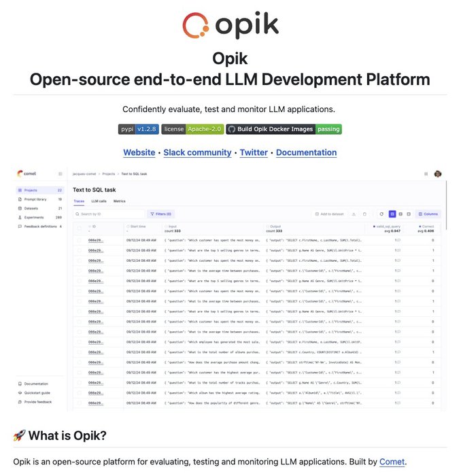Viewport: 461px width, 476px height.
Task: Click the Experiments flask icon
Action: click(20, 218)
